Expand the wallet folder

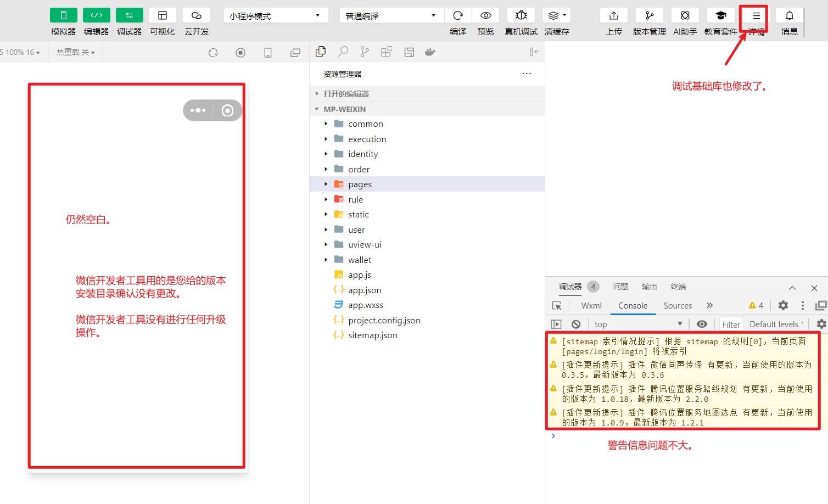click(x=427, y=260)
